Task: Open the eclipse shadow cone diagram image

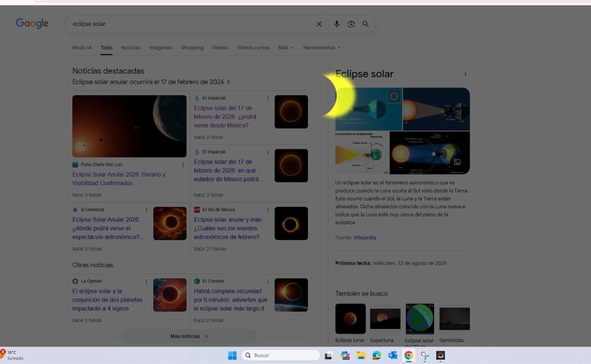Action: click(x=436, y=109)
